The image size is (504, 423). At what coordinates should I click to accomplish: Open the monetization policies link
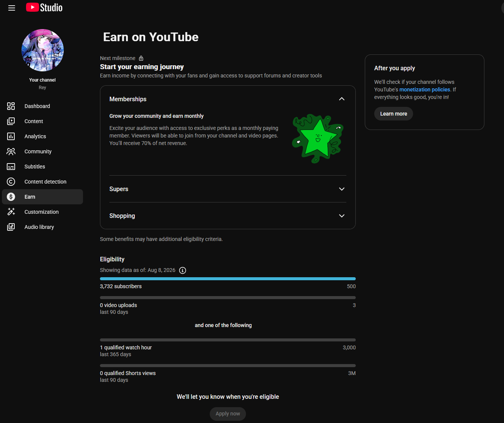pos(425,90)
